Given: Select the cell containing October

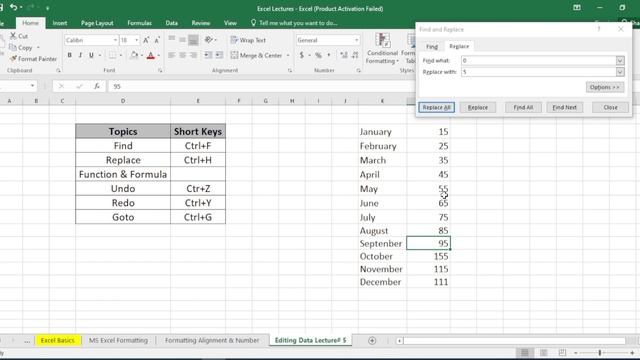Looking at the screenshot, I should [382, 256].
